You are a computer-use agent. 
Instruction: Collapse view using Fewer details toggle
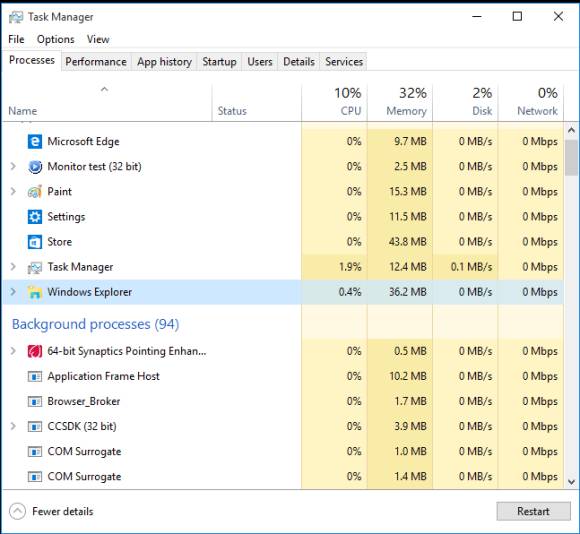(51, 511)
